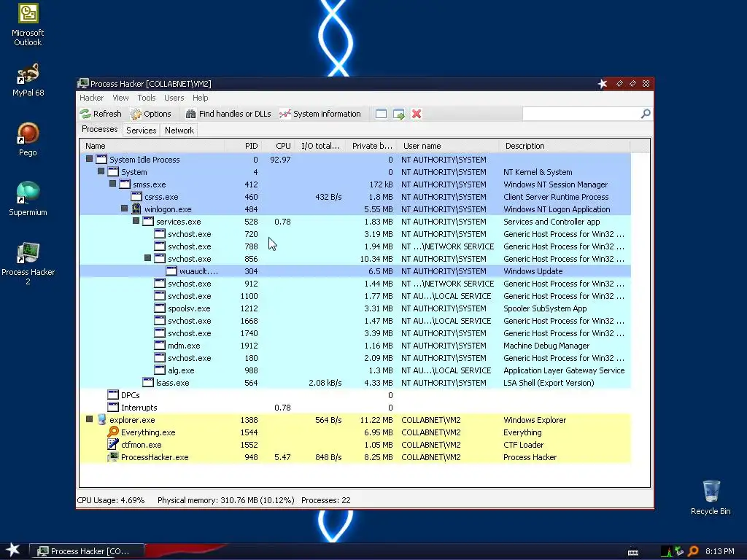Launch MyPal 68 desktop shortcut
Screen dimensions: 747x560
click(28, 79)
